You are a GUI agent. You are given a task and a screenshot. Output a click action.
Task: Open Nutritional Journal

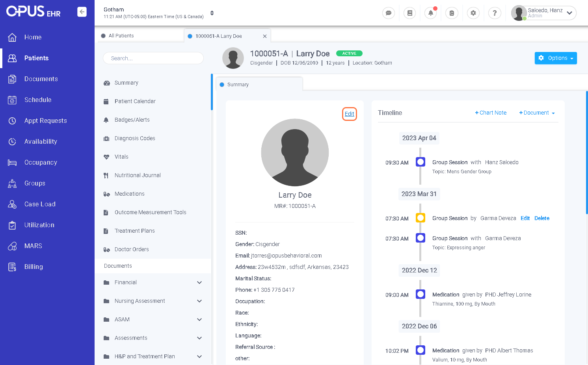point(138,175)
